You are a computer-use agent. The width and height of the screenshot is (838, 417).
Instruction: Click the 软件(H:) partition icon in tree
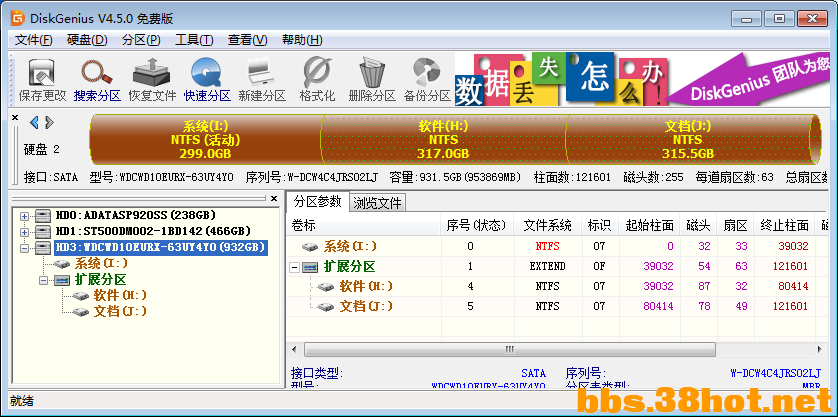(81, 296)
